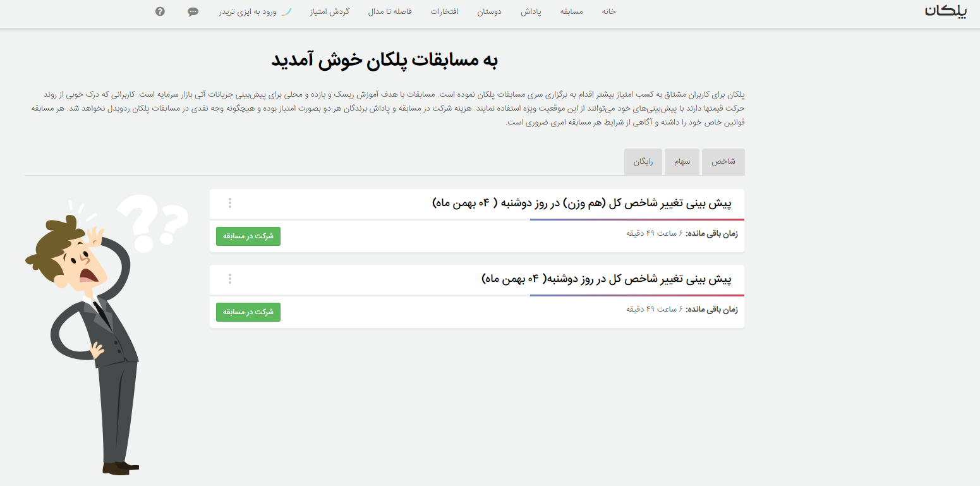Switch to the شاخص tab

click(x=723, y=162)
